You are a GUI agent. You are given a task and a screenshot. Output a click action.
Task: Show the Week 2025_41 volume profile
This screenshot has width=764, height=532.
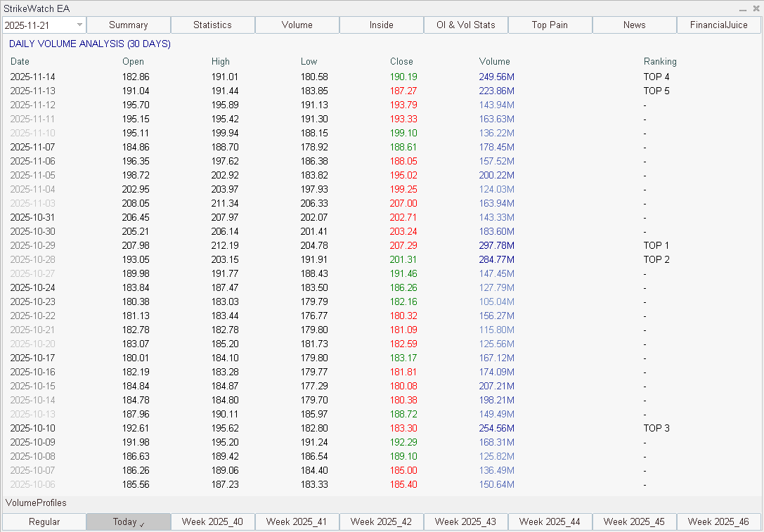point(297,521)
